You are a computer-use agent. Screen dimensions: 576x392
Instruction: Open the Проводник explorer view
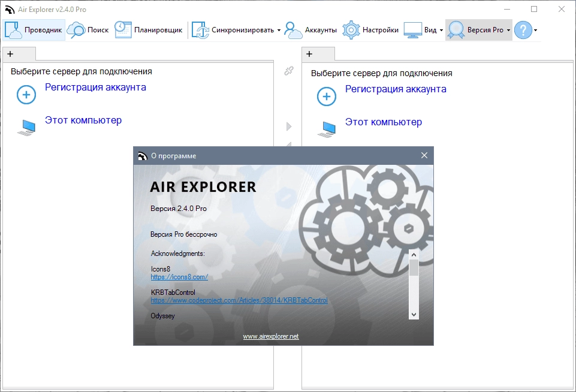(34, 30)
